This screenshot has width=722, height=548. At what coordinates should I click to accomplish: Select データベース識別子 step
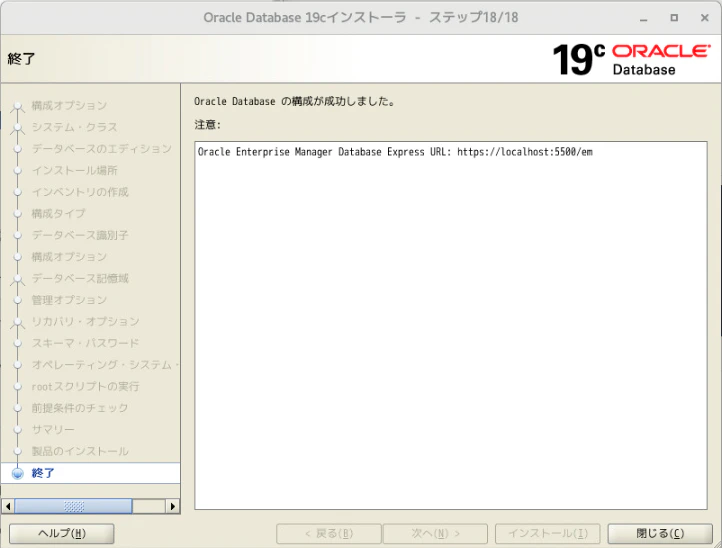point(80,235)
